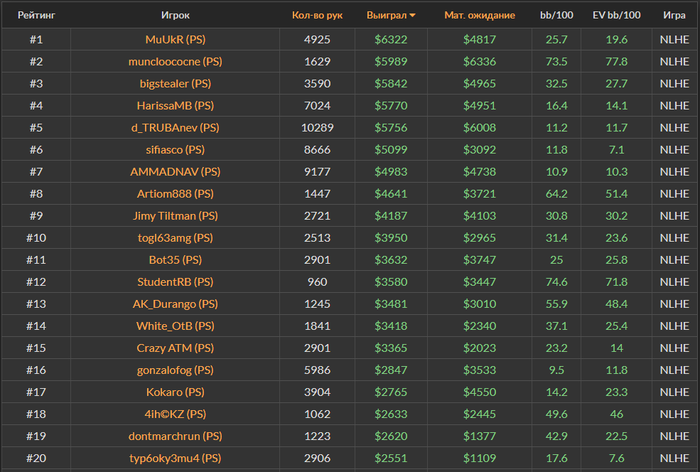Image resolution: width=700 pixels, height=472 pixels.
Task: Open AK_Durango (PS) player link
Action: 175,304
